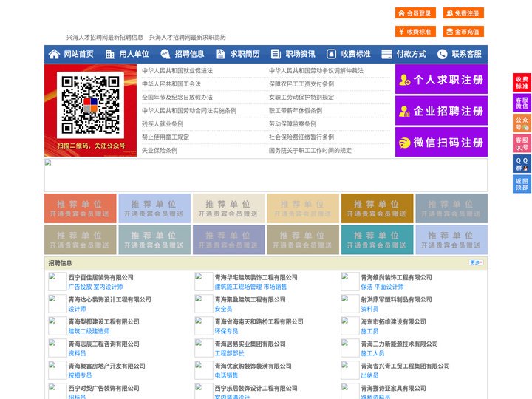Open 社会保险费征缴暂行条例 article
Image resolution: width=532 pixels, height=399 pixels.
[x=301, y=137]
